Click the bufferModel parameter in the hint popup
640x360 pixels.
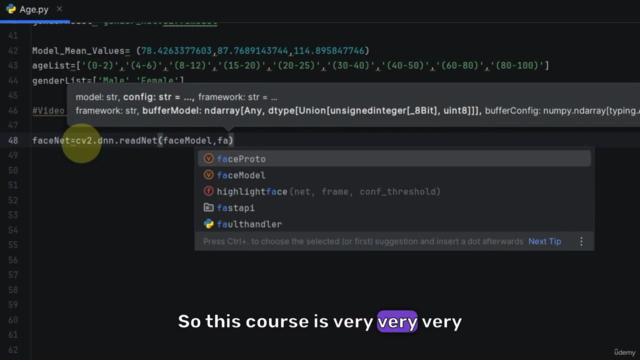(x=171, y=111)
